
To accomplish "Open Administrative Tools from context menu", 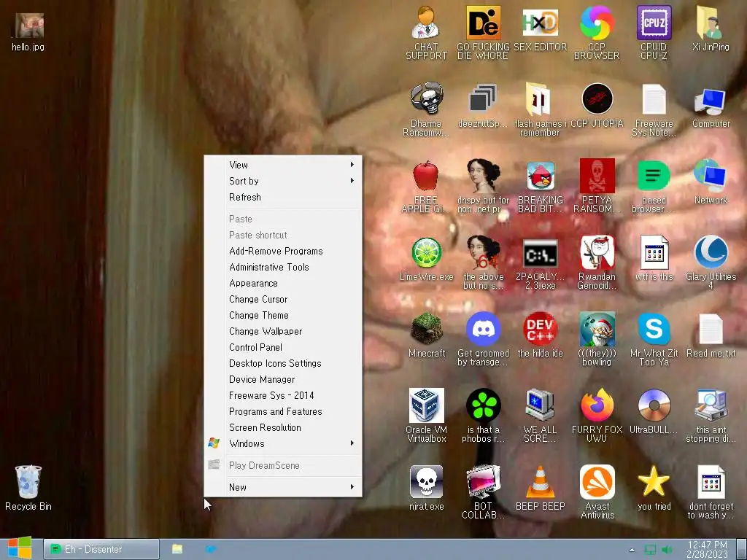I will click(x=283, y=267).
